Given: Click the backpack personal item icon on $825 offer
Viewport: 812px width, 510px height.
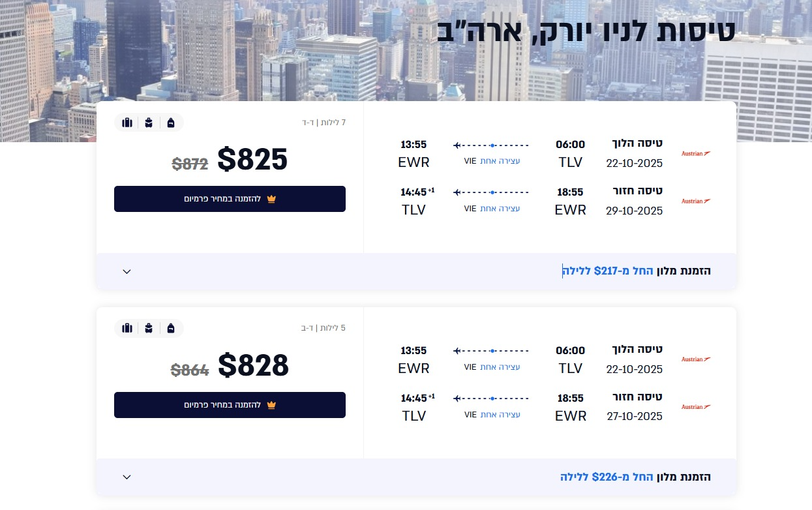Looking at the screenshot, I should pos(171,123).
